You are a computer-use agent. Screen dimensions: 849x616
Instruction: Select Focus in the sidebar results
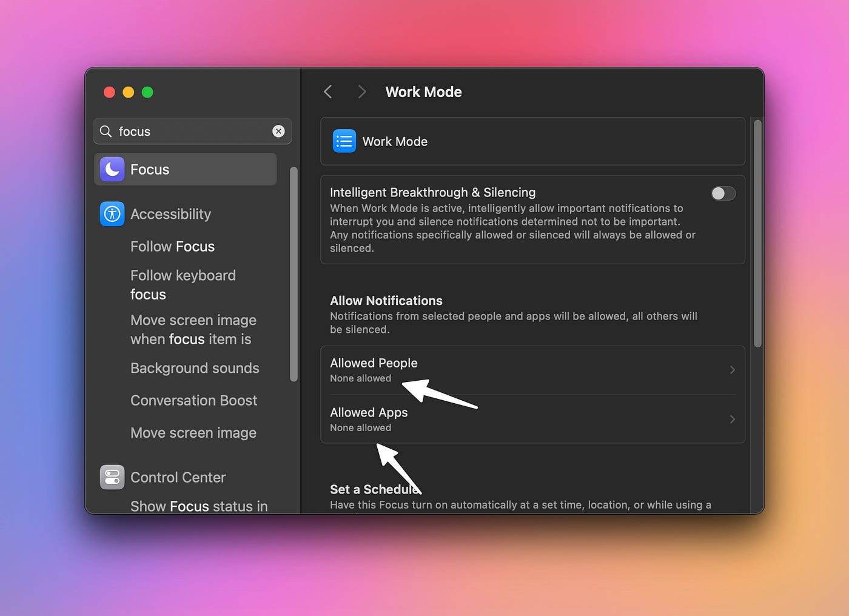pyautogui.click(x=186, y=169)
